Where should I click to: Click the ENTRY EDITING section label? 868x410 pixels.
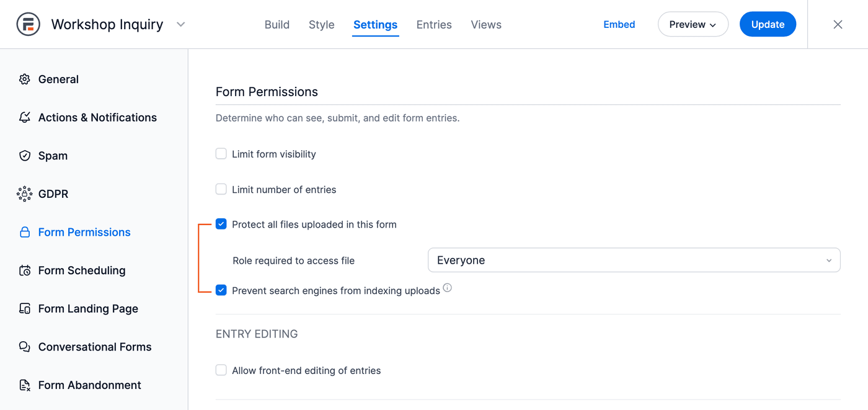pos(257,334)
